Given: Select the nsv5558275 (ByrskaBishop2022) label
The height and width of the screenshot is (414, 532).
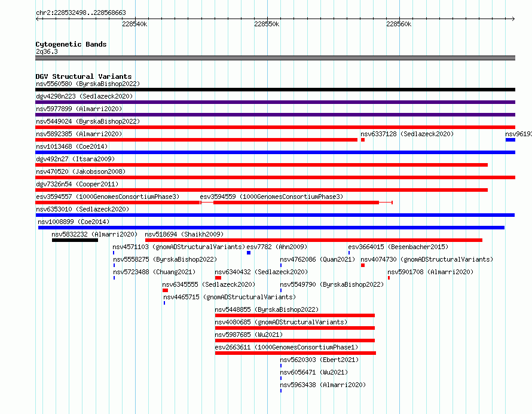Looking at the screenshot, I should 165,259.
